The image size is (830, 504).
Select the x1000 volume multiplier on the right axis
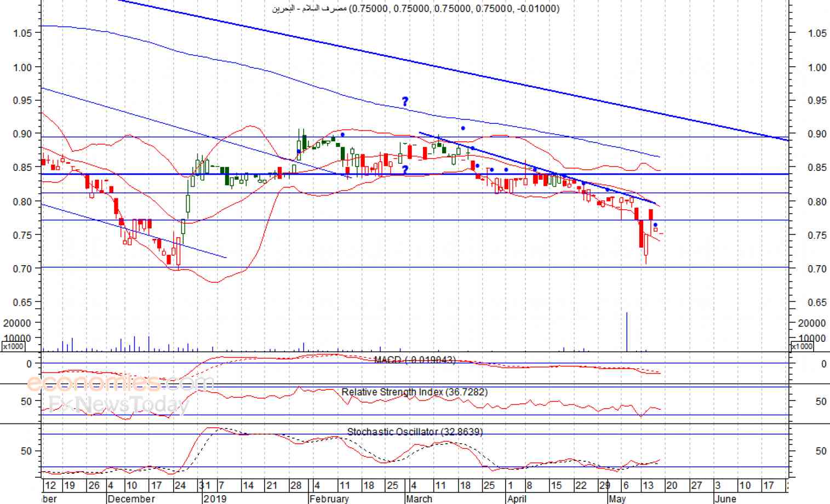802,346
